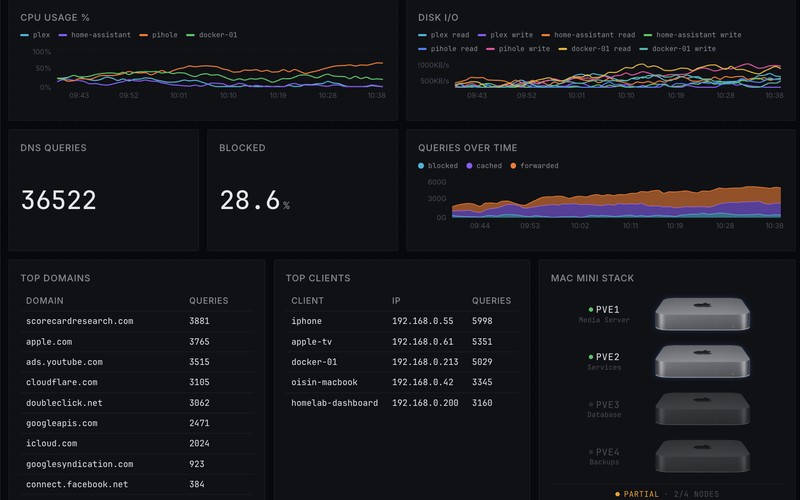Toggle forwarded series in queries legend

(x=534, y=166)
